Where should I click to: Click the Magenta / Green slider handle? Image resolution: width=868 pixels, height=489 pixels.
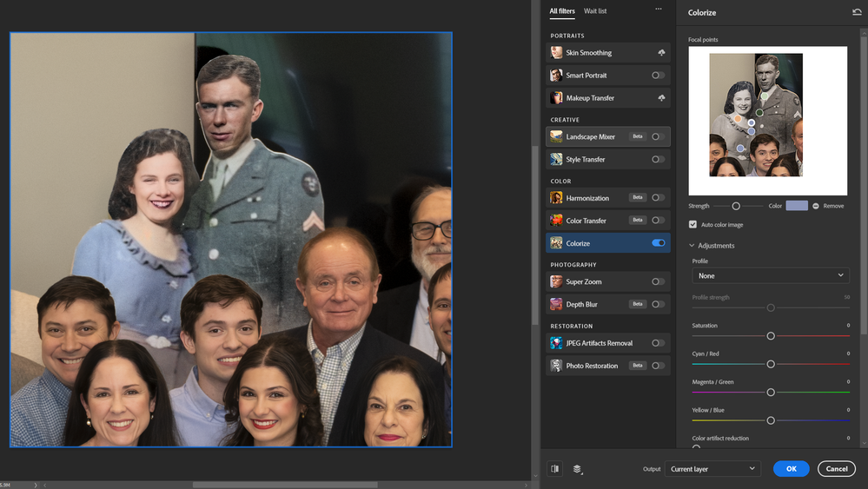(x=771, y=393)
